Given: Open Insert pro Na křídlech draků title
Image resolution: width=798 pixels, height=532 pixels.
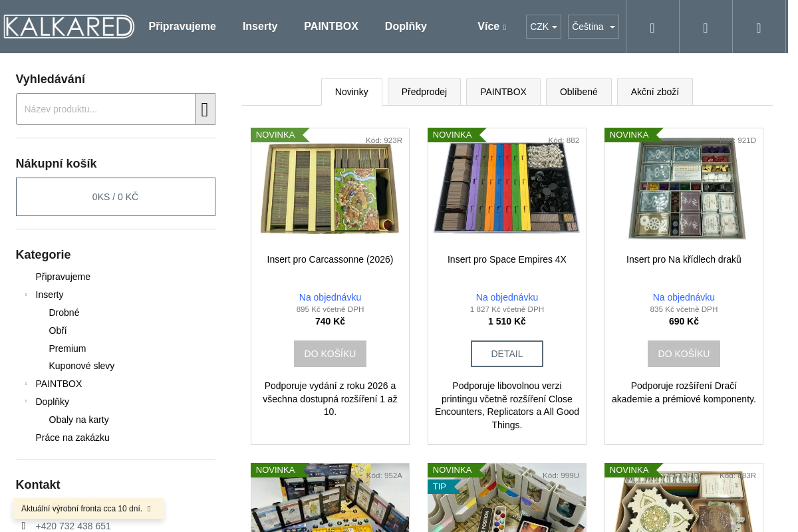Looking at the screenshot, I should pos(684,259).
